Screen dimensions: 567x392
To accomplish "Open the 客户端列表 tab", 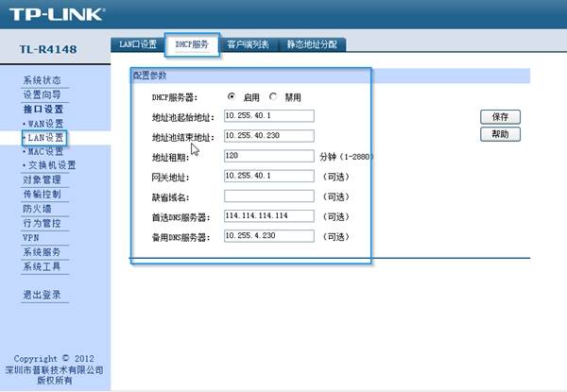I will pos(248,44).
